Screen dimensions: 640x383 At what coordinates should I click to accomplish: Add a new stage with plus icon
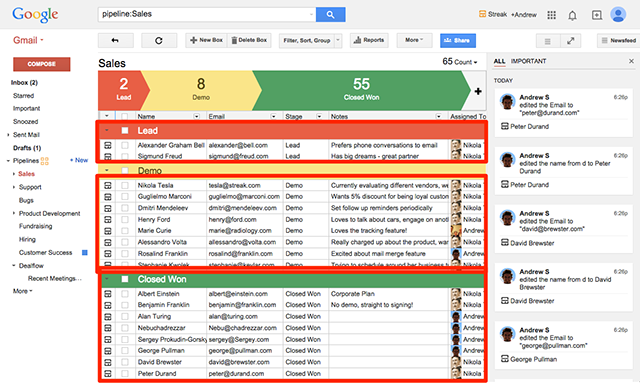point(478,91)
